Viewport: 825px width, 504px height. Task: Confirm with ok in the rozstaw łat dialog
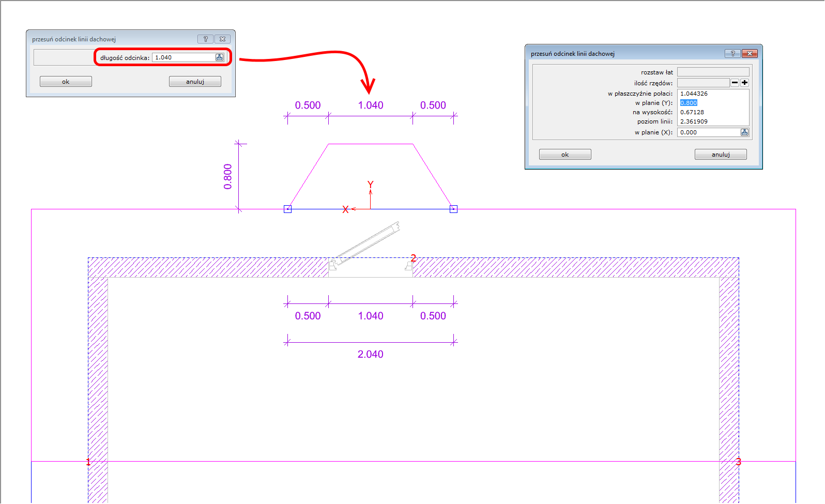pyautogui.click(x=565, y=155)
